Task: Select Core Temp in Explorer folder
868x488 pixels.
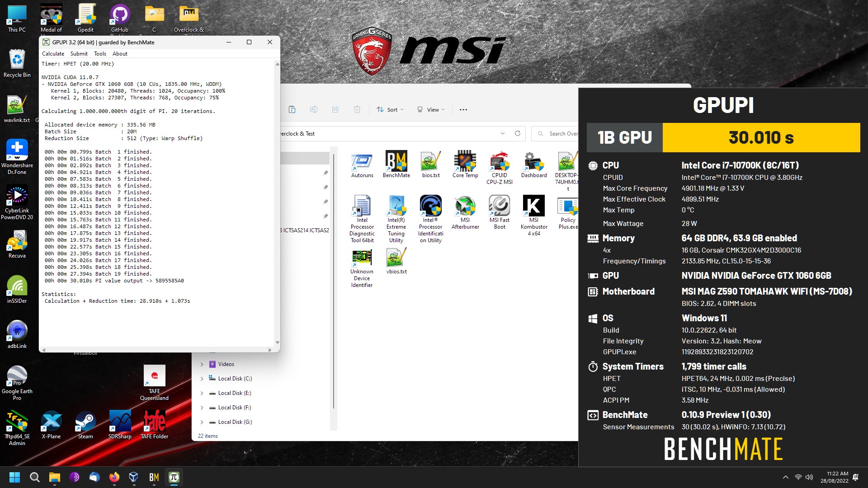Action: [x=465, y=164]
